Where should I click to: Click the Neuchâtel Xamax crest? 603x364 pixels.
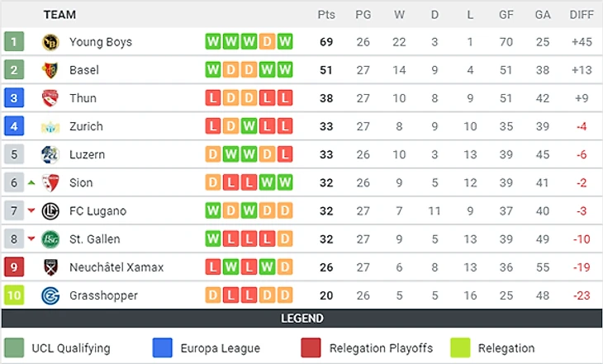tap(50, 267)
